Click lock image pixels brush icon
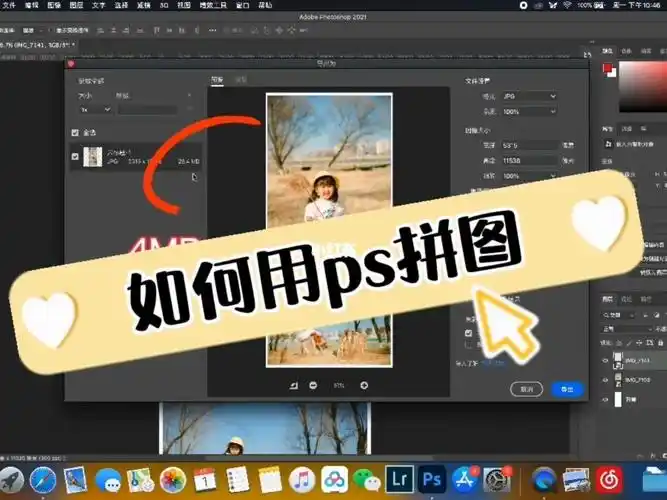This screenshot has width=667, height=500. [629, 343]
